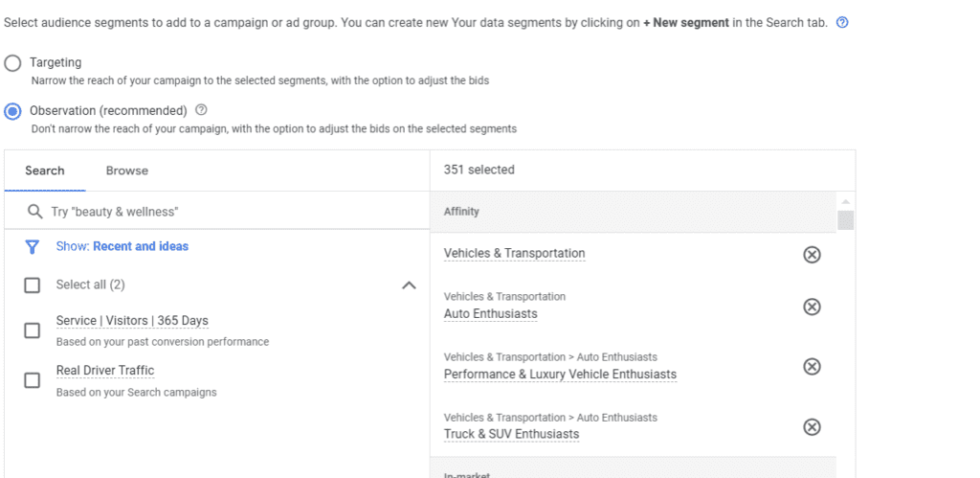Check the Real Driver Traffic checkbox
Screen dimensions: 980x478
tap(33, 380)
